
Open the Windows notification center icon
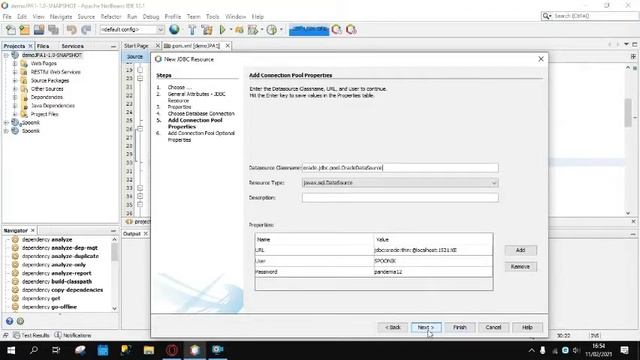624,350
